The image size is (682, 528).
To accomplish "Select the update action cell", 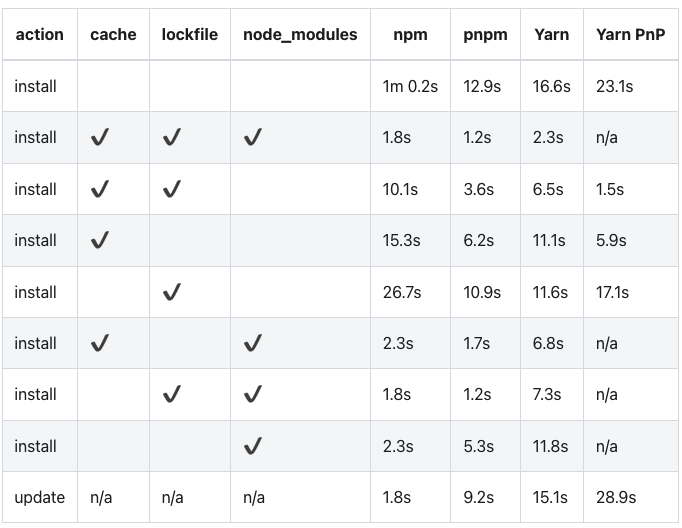I will (x=40, y=497).
